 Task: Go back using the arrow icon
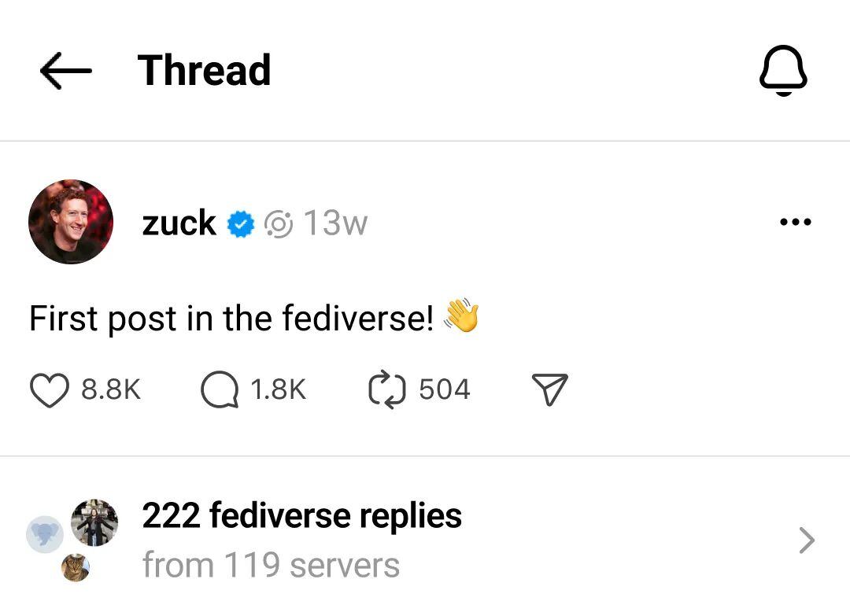point(65,70)
